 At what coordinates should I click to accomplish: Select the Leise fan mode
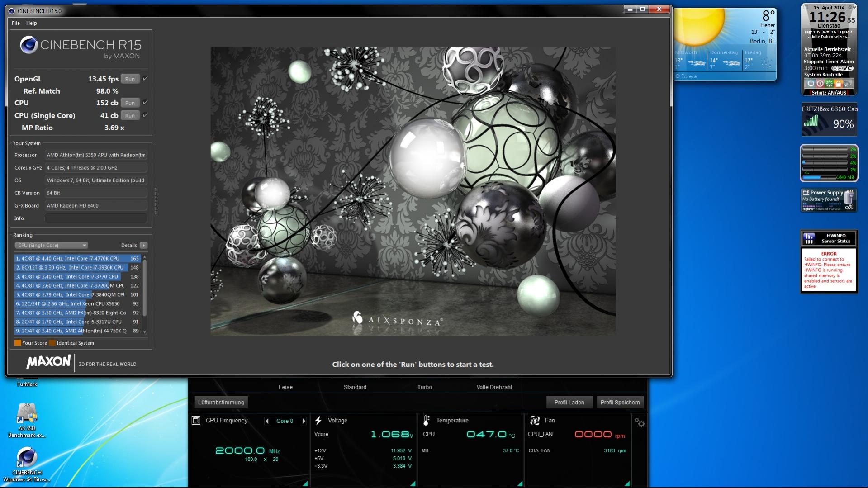(285, 387)
